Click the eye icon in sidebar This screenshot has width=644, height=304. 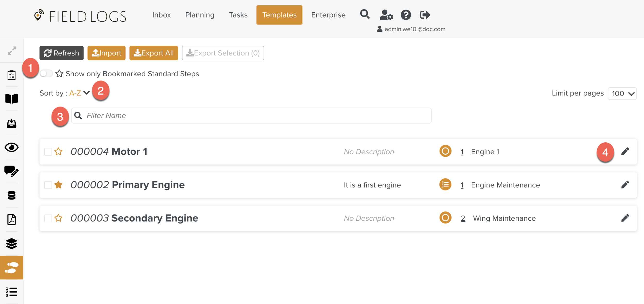click(12, 147)
